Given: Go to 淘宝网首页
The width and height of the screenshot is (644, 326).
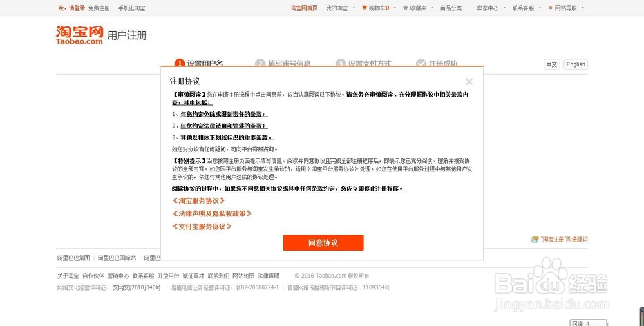Looking at the screenshot, I should (305, 8).
